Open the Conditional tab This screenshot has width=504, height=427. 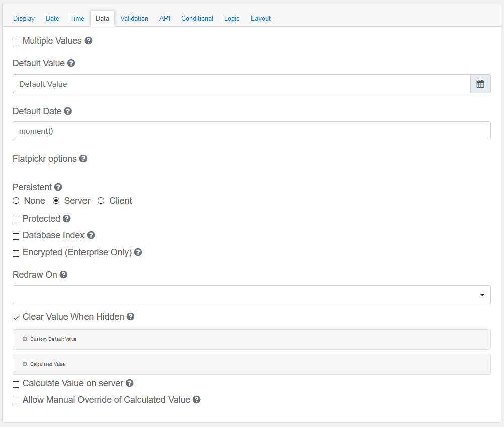pos(197,18)
